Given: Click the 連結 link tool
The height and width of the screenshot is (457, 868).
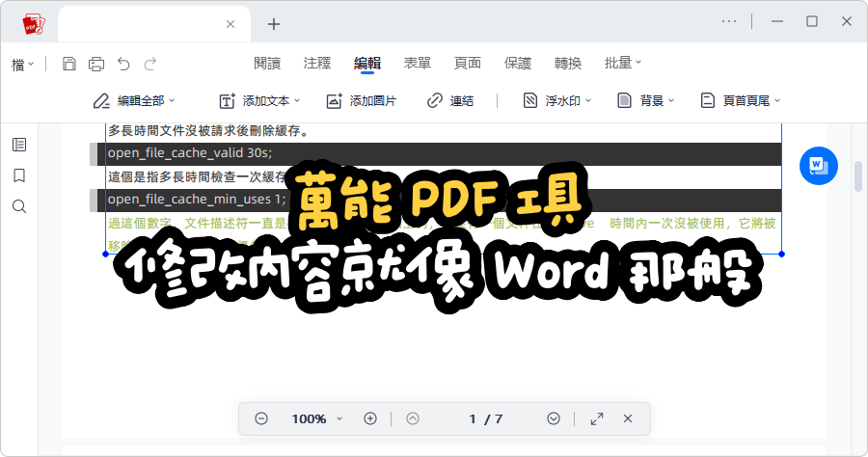Looking at the screenshot, I should click(x=450, y=100).
